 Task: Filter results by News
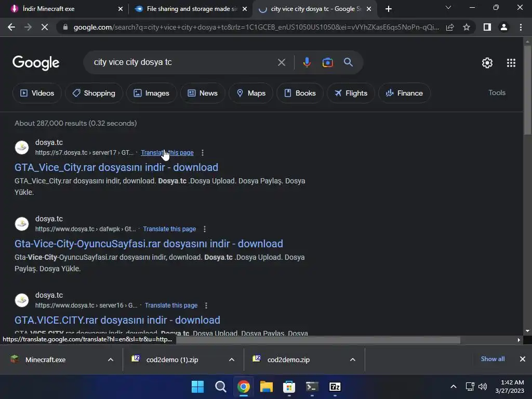(203, 93)
